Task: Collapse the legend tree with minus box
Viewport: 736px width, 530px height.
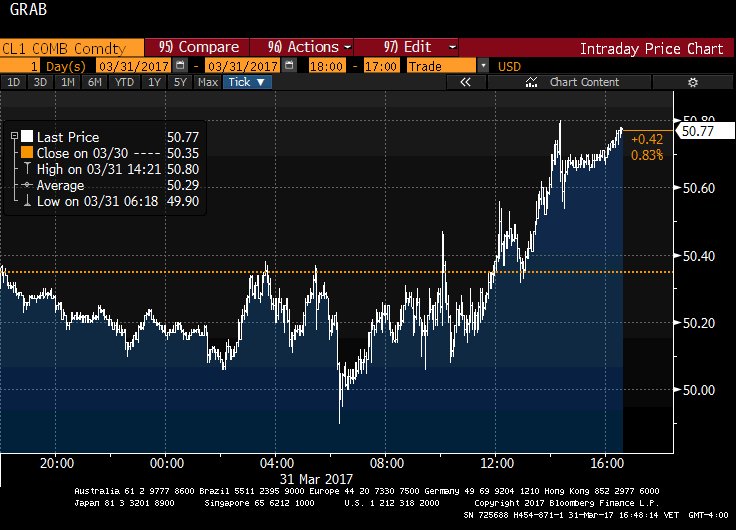Action: 13,137
